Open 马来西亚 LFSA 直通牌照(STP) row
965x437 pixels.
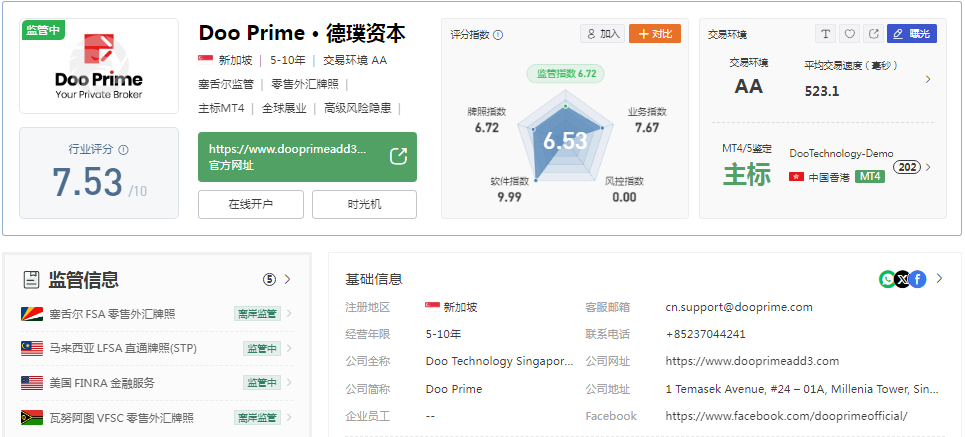157,348
